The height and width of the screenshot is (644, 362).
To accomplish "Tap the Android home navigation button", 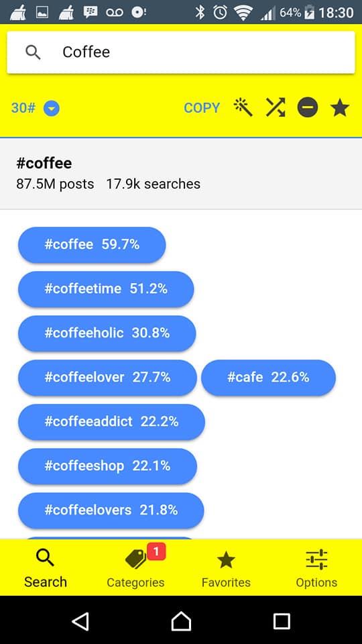I will [181, 621].
